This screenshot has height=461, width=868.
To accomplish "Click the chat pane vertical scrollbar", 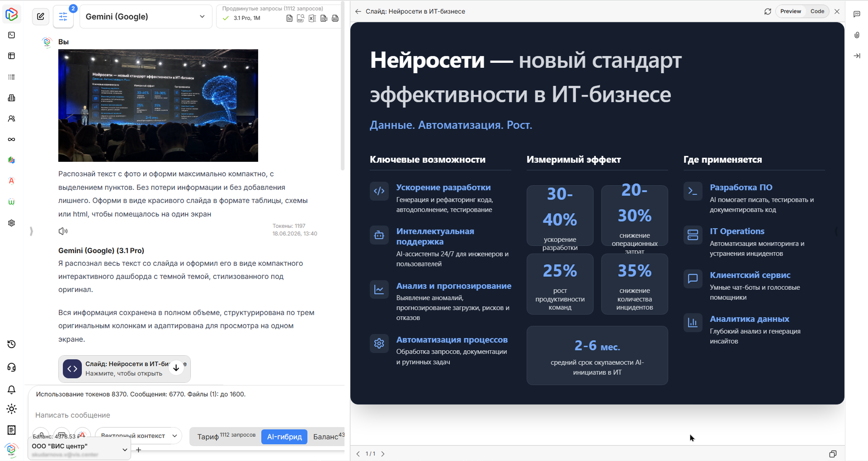I will tap(342, 86).
